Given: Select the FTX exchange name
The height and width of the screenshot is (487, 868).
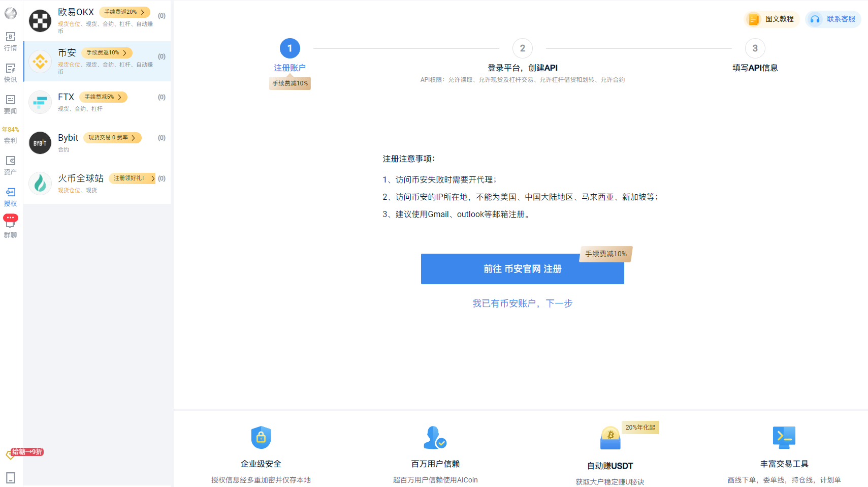Looking at the screenshot, I should [x=66, y=97].
